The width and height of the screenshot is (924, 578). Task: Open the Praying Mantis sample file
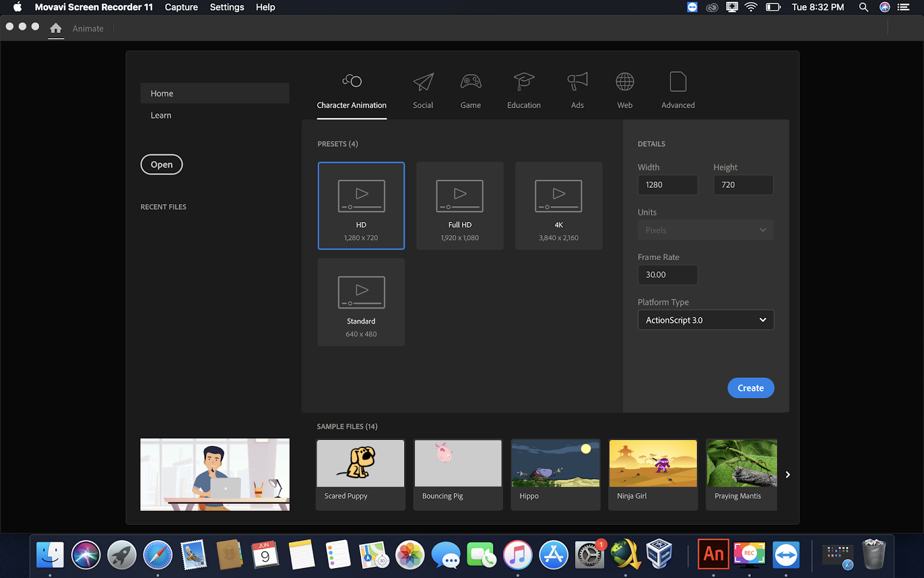click(x=742, y=475)
